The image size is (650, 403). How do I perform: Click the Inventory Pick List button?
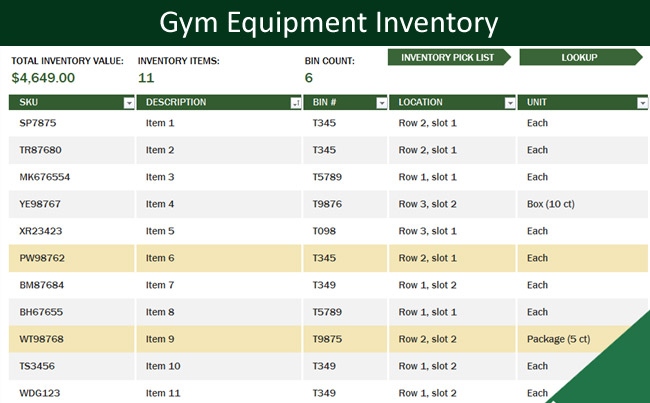(x=448, y=57)
